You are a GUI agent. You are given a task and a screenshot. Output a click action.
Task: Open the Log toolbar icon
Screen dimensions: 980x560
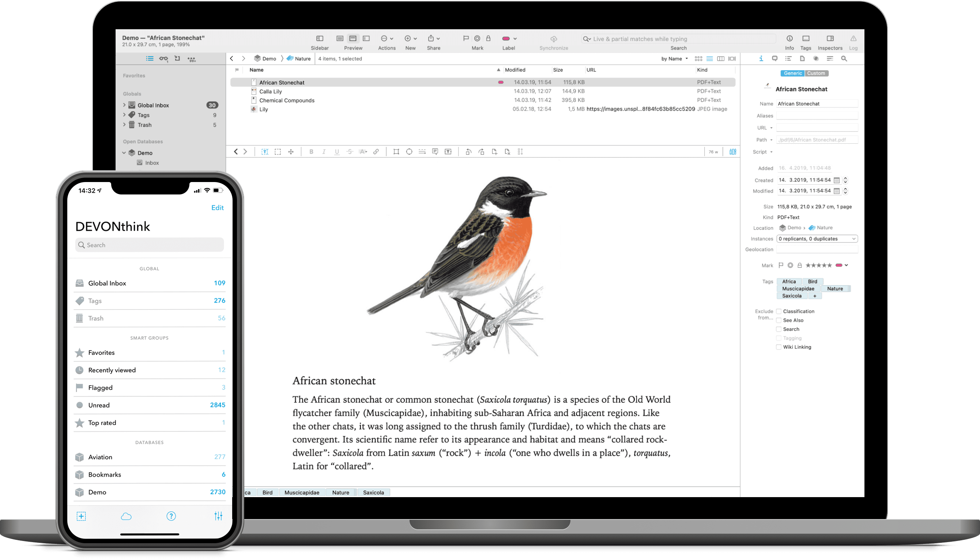click(x=853, y=38)
